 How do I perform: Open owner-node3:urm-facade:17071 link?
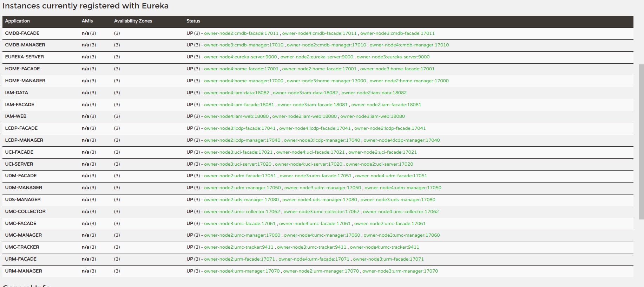tap(388, 259)
